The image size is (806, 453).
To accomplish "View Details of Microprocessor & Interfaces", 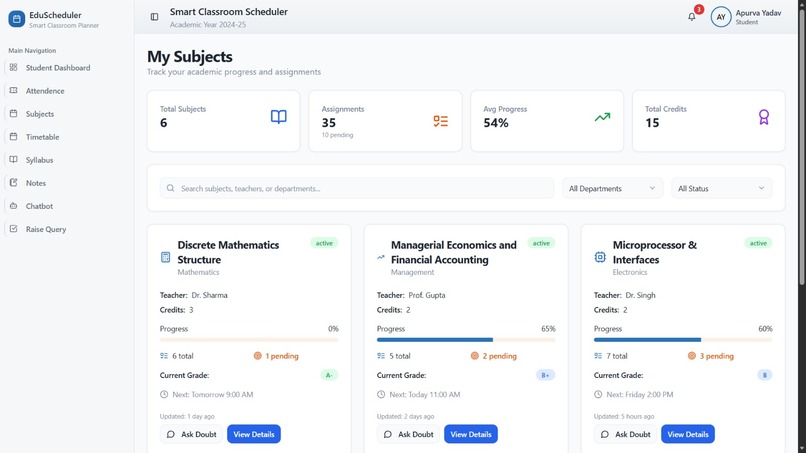I will [688, 434].
